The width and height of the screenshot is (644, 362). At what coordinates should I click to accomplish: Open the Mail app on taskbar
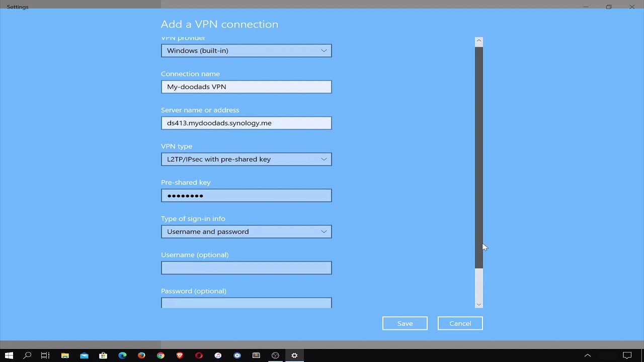(x=84, y=355)
